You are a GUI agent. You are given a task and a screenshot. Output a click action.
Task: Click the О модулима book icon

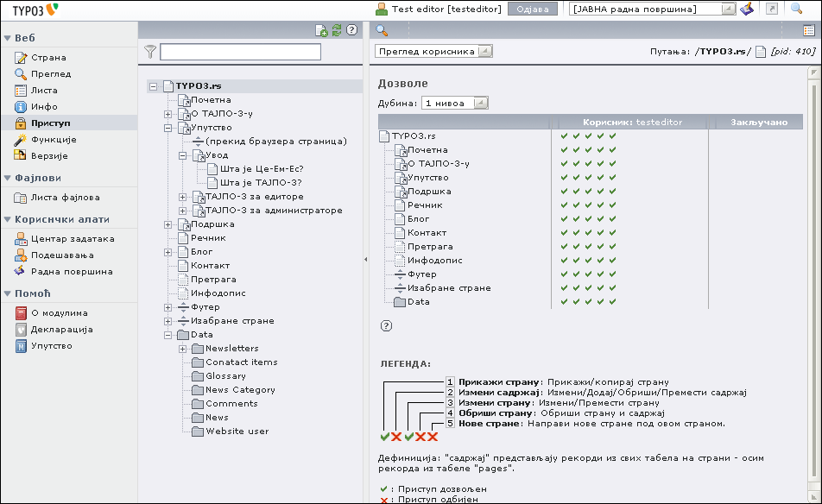click(x=21, y=313)
